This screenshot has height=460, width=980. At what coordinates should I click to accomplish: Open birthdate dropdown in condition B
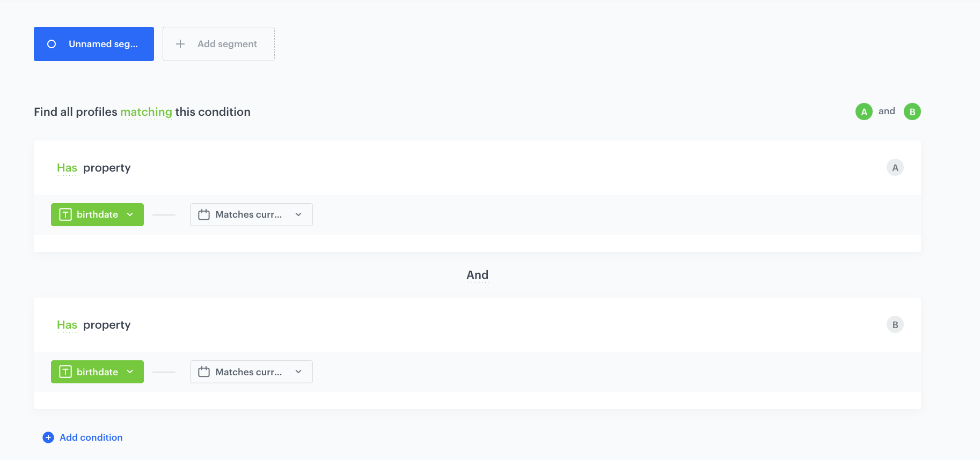point(97,372)
